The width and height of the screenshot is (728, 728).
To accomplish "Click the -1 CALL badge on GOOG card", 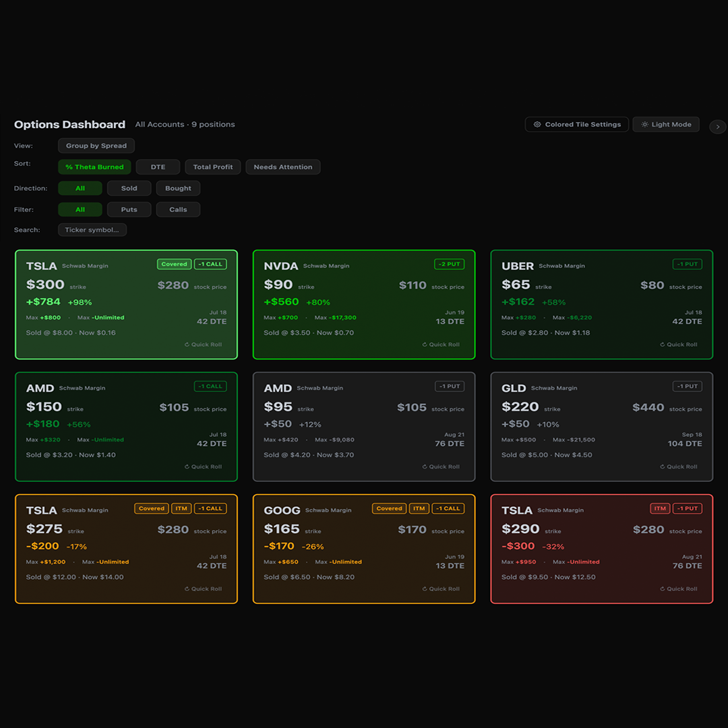I will (448, 508).
